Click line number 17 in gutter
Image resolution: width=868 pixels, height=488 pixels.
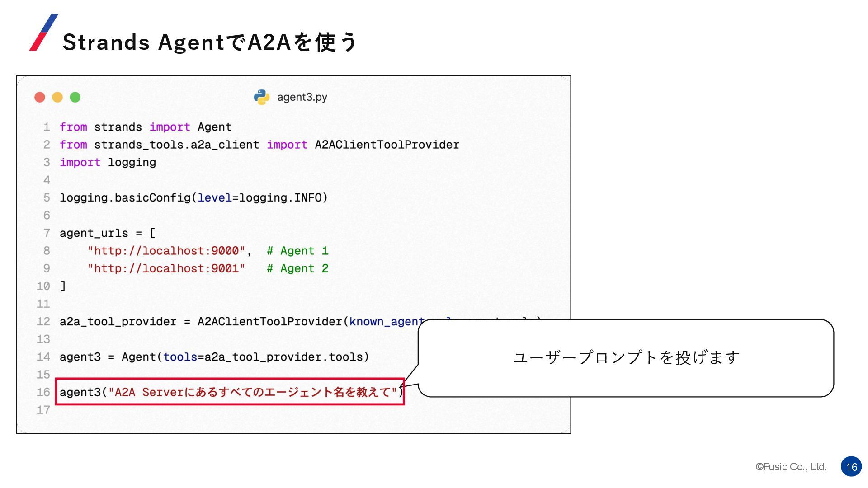43,410
